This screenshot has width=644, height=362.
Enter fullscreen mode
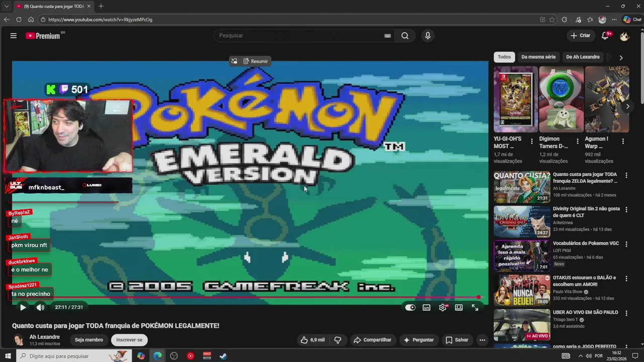(x=475, y=308)
